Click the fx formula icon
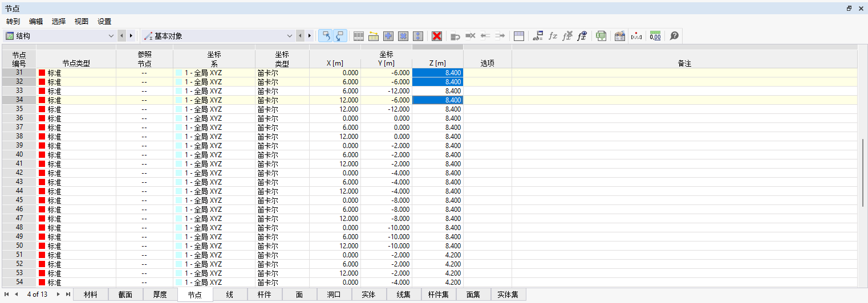This screenshot has width=868, height=303. [552, 36]
